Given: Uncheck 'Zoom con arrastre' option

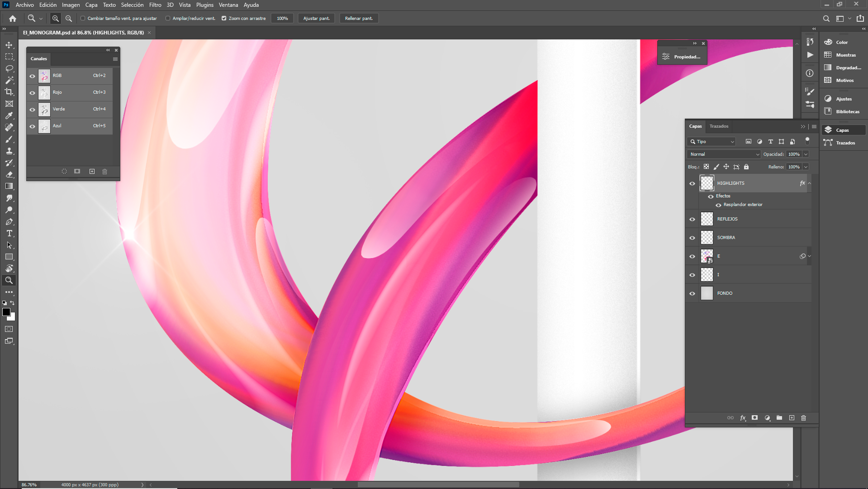Looking at the screenshot, I should click(224, 19).
